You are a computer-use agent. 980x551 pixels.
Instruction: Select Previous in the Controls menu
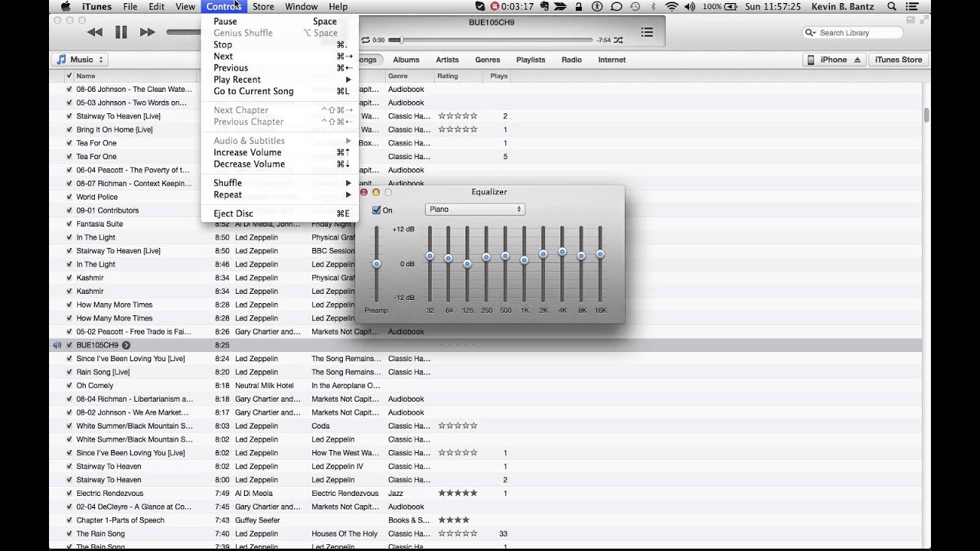(x=279, y=67)
